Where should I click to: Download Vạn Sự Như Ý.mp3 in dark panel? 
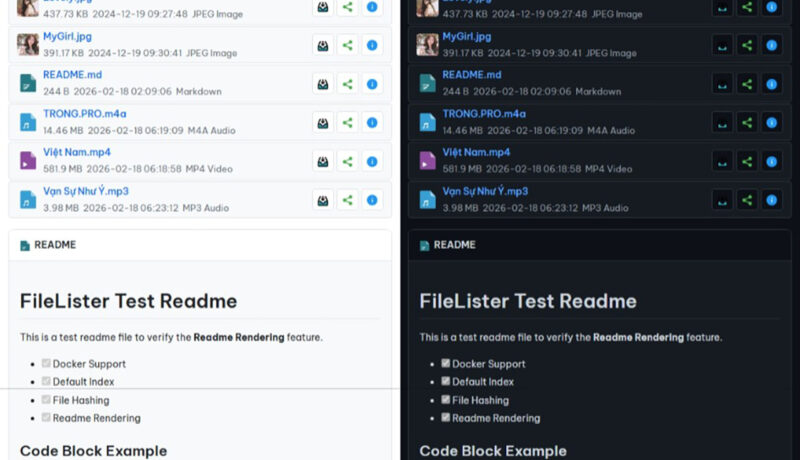pyautogui.click(x=722, y=200)
